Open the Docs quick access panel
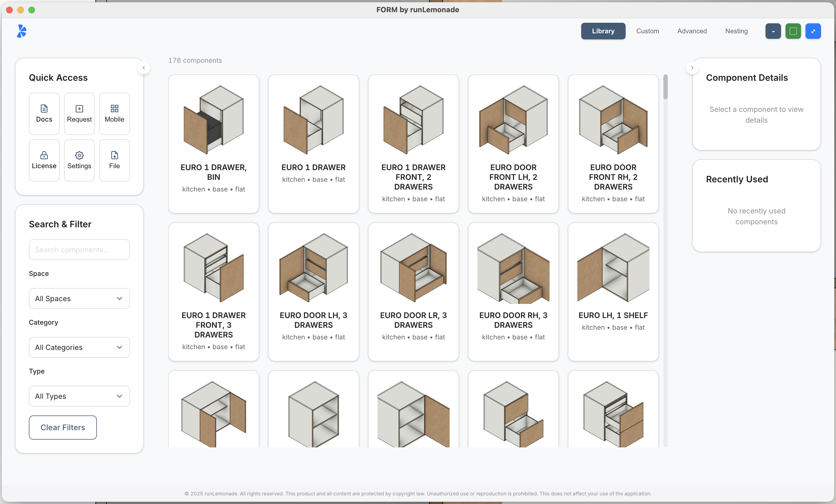836x504 pixels. point(44,114)
